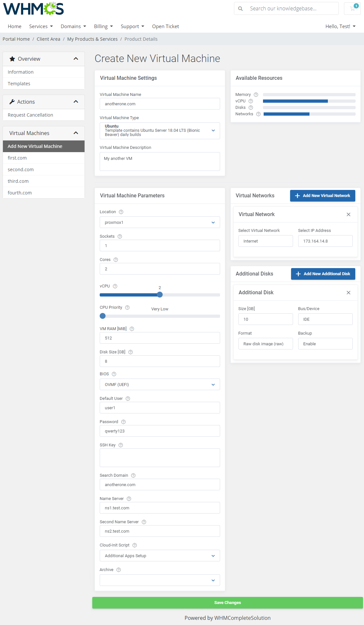
Task: Open the Home menu item
Action: click(15, 26)
